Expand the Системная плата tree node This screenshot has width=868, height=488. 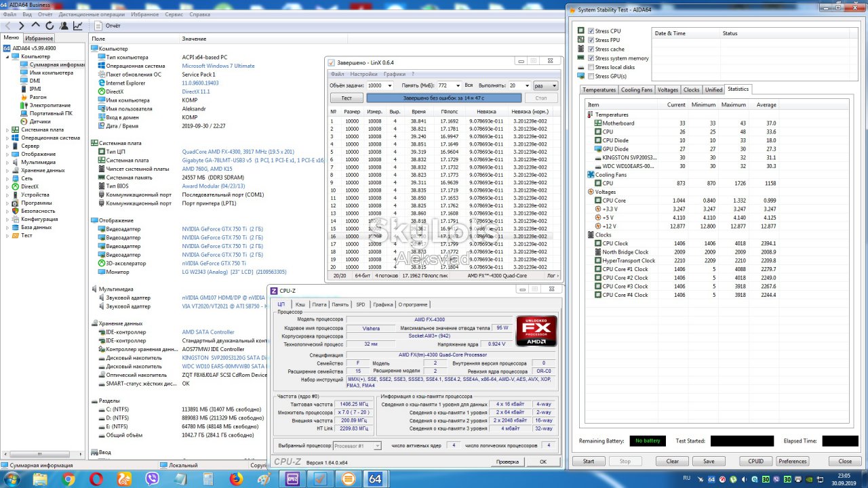click(7, 129)
